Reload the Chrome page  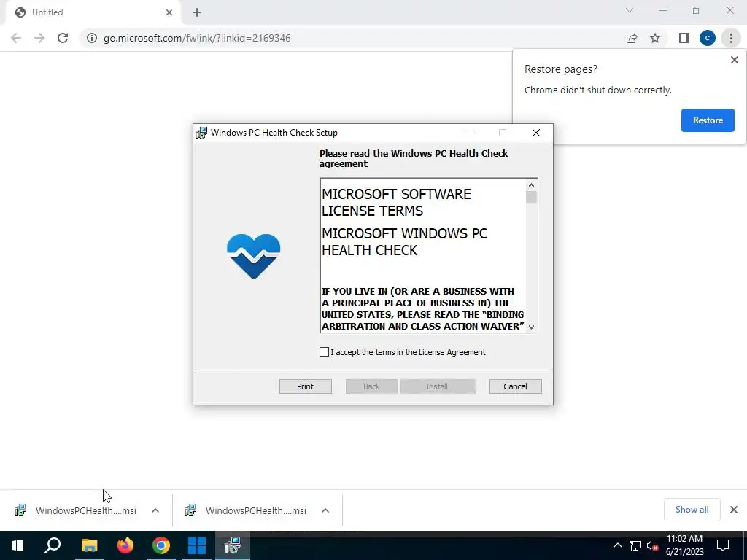click(x=63, y=38)
